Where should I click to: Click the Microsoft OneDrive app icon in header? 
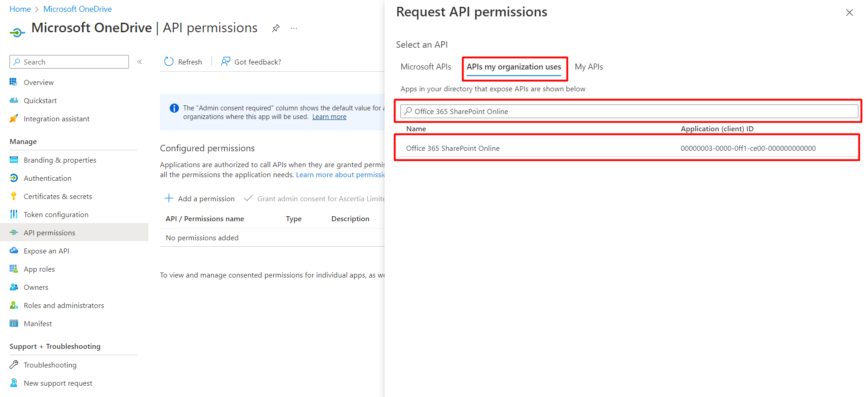(x=17, y=33)
